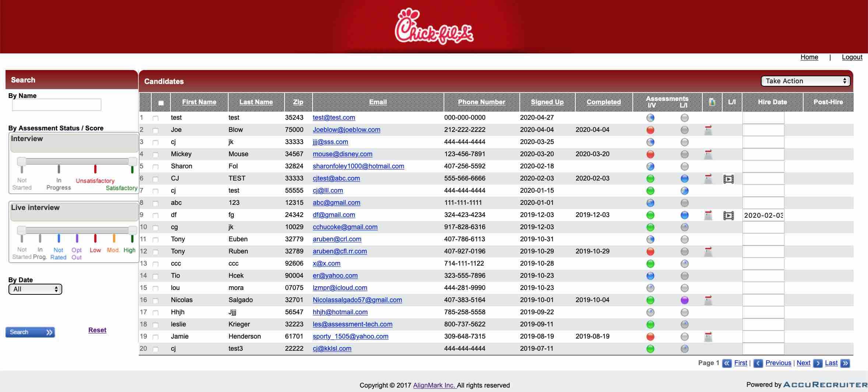Click the By Name search field
This screenshot has height=392, width=868.
(x=57, y=105)
